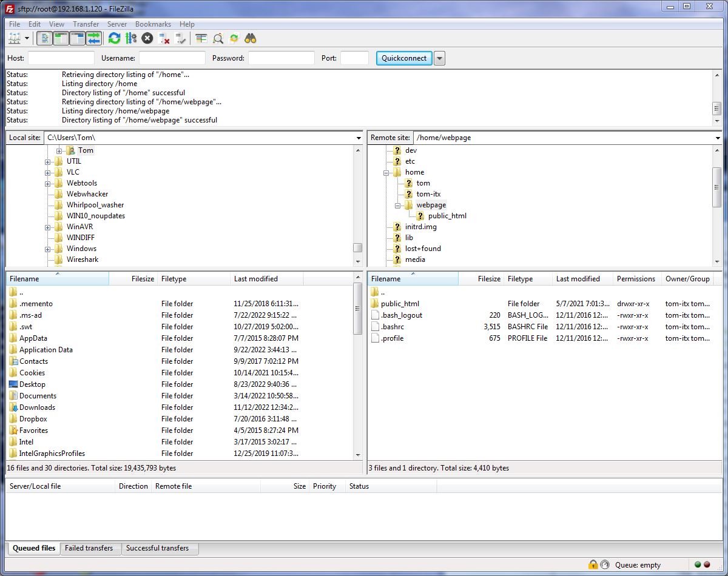Click the Quickconnect button
The width and height of the screenshot is (728, 576).
click(404, 58)
